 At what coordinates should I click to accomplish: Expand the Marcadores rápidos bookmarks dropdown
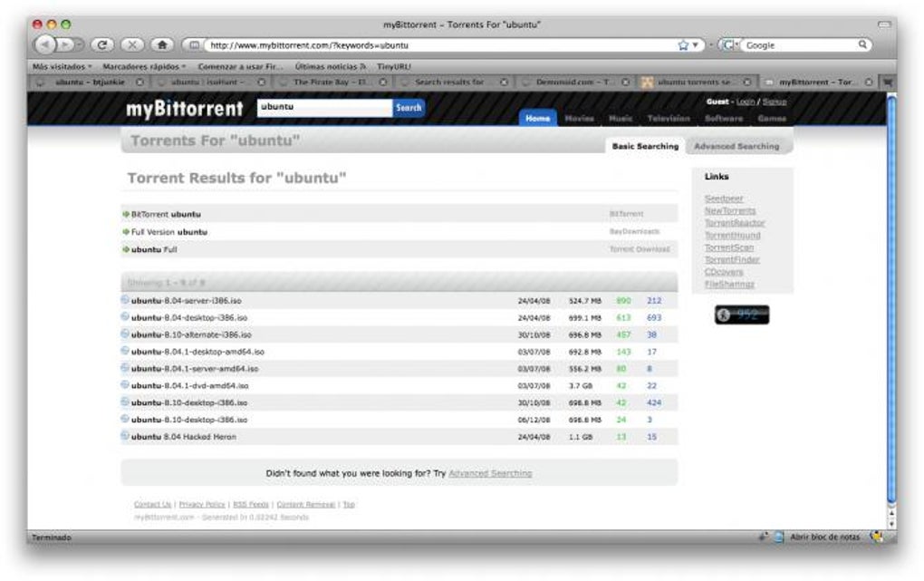(x=144, y=67)
